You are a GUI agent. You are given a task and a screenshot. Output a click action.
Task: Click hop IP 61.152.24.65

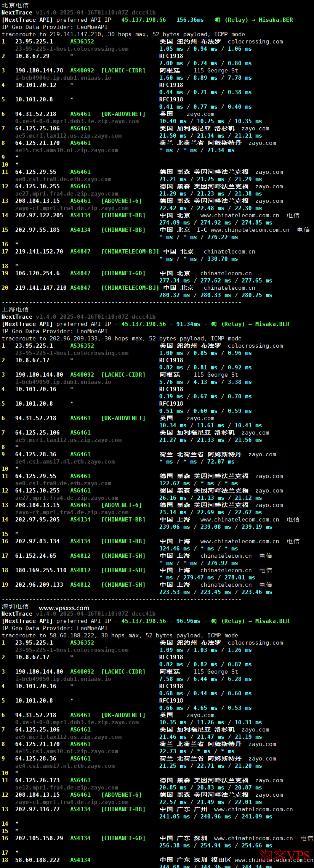36,556
